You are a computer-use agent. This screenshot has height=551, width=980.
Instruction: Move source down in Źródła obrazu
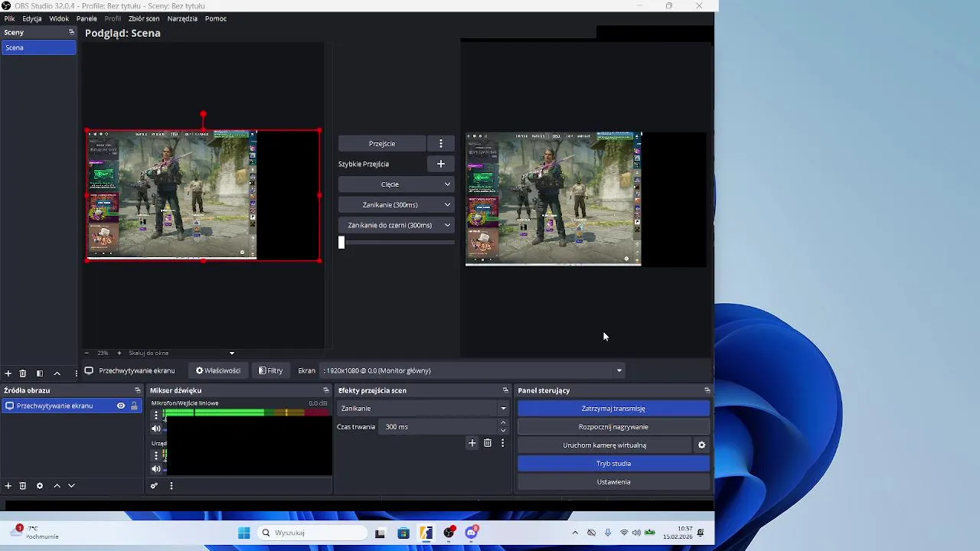click(71, 485)
